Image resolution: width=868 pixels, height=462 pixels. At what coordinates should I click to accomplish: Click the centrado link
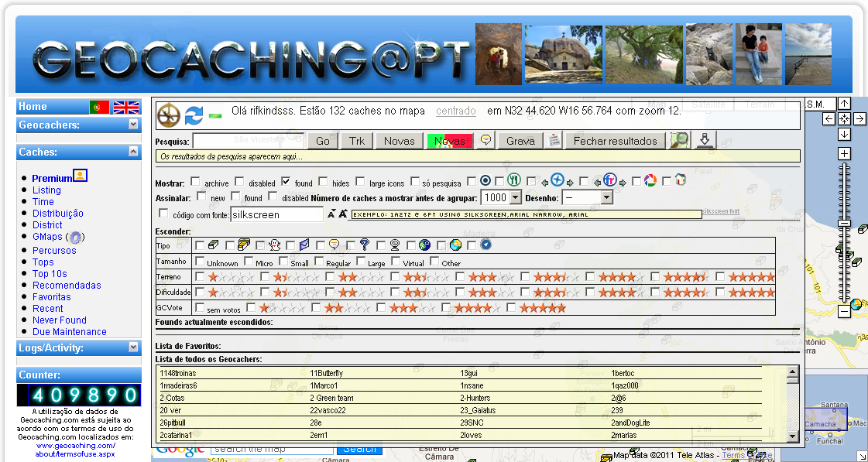[456, 111]
